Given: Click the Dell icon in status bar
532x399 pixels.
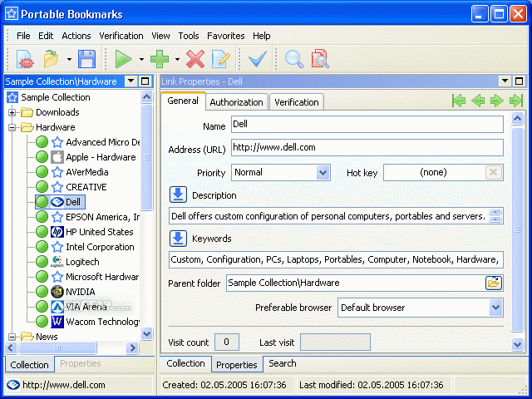Looking at the screenshot, I should (13, 385).
